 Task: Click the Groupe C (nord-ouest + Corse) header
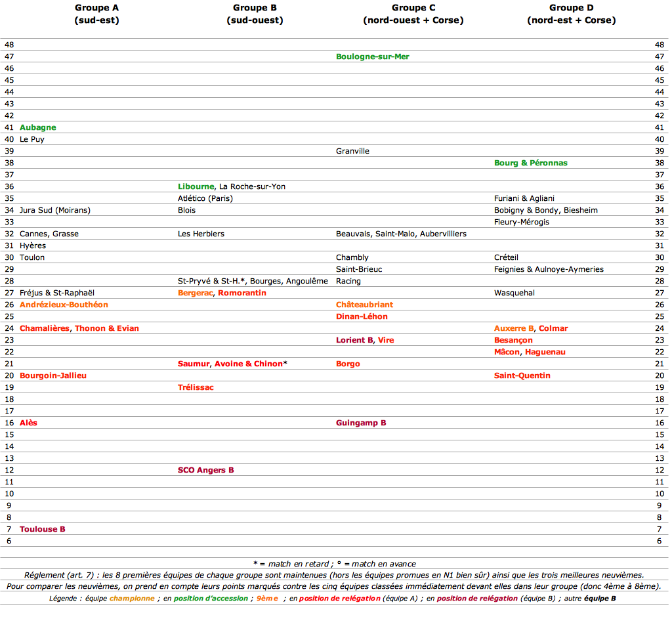(x=413, y=14)
